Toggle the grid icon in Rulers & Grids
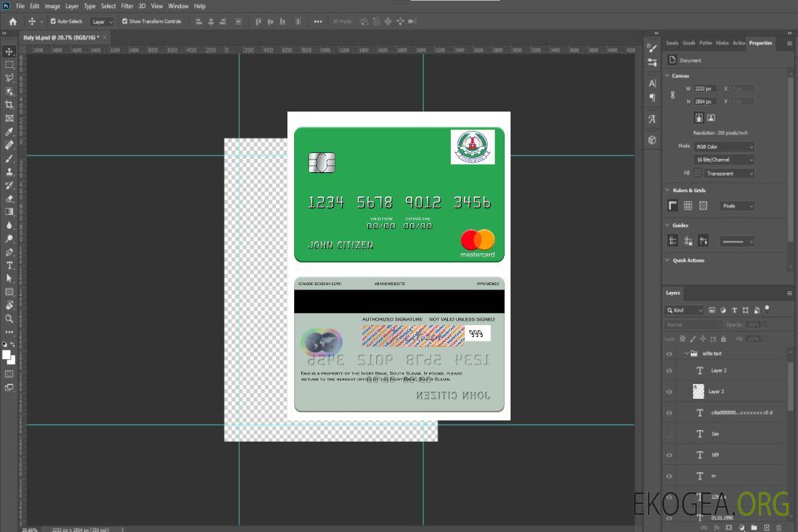The image size is (798, 532). pyautogui.click(x=688, y=205)
